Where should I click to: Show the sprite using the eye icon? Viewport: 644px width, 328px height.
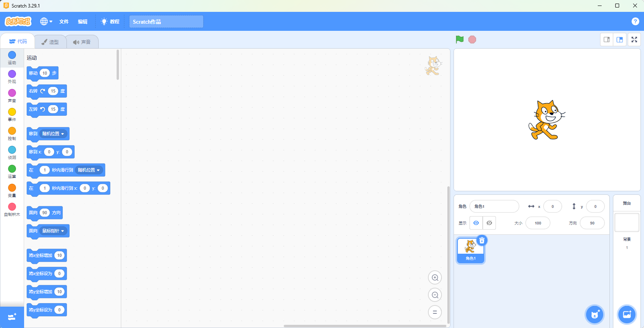tap(476, 223)
